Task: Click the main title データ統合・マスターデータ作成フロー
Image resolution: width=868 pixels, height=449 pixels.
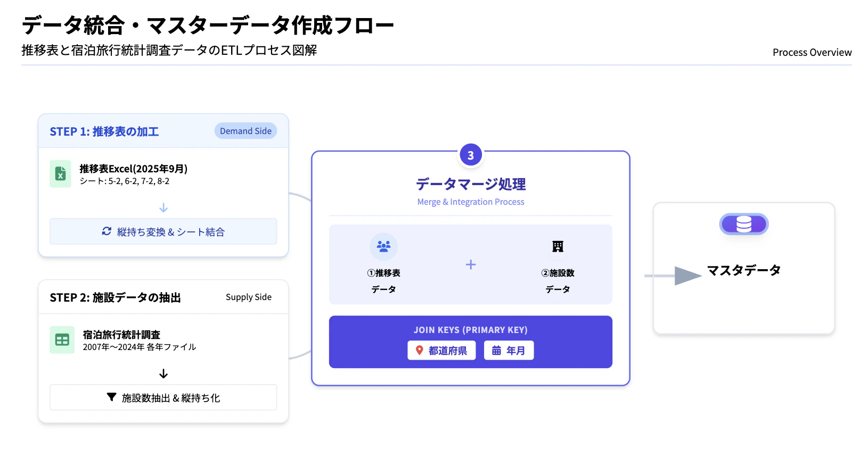Action: pyautogui.click(x=208, y=25)
